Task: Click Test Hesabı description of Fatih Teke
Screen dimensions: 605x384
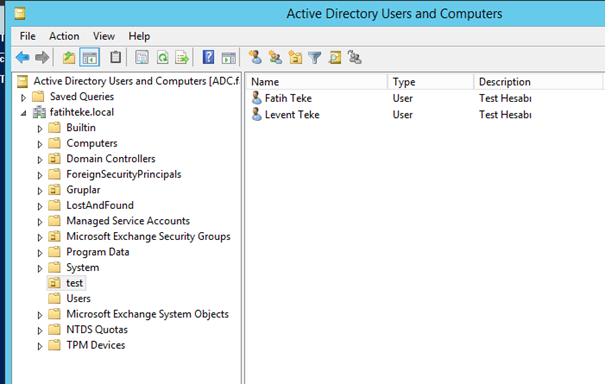Action: coord(505,98)
